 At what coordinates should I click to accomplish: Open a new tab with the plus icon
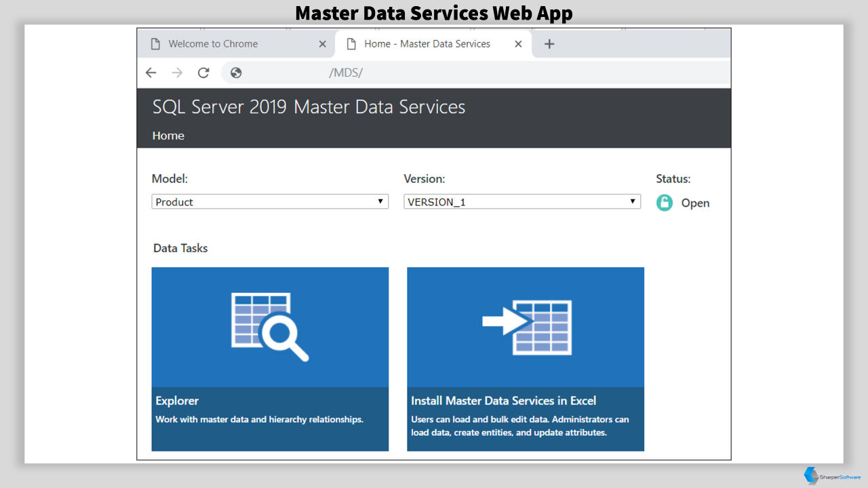[x=549, y=44]
